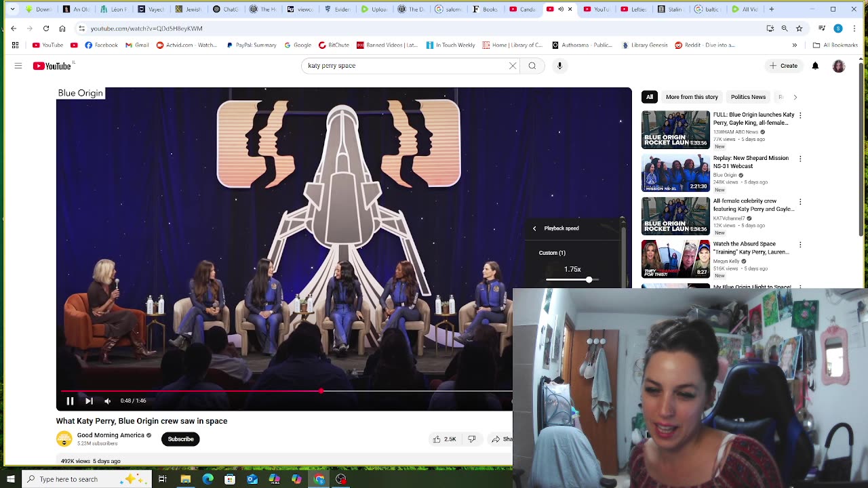Subscribe to Good Morning America

[x=180, y=439]
